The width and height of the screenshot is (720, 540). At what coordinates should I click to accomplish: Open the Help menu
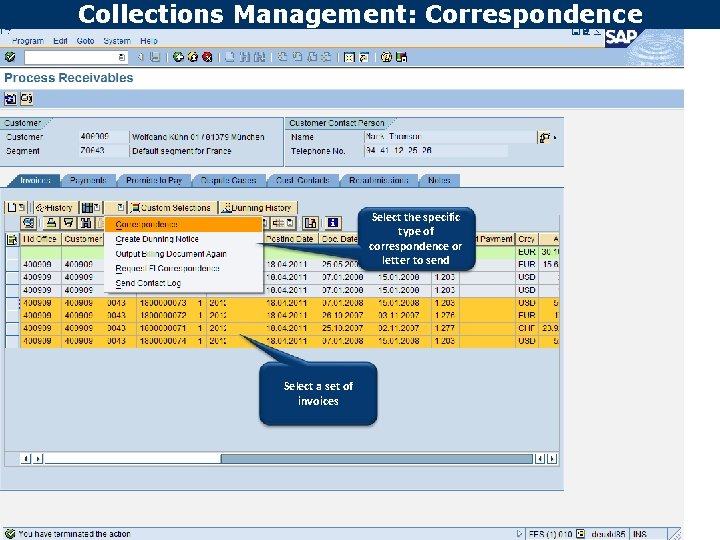tap(149, 41)
